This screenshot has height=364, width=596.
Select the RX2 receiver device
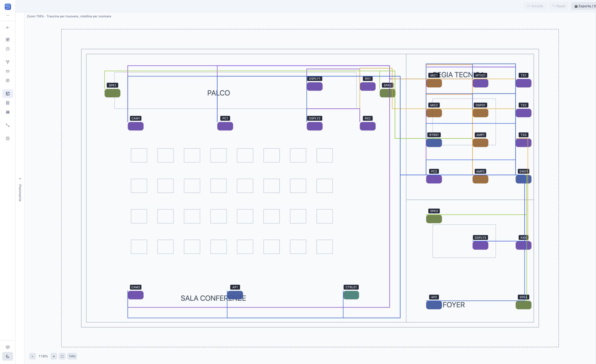(x=368, y=126)
